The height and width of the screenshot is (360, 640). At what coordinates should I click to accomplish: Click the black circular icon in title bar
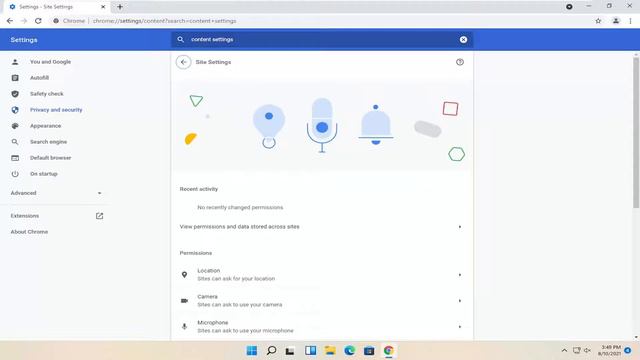(569, 7)
